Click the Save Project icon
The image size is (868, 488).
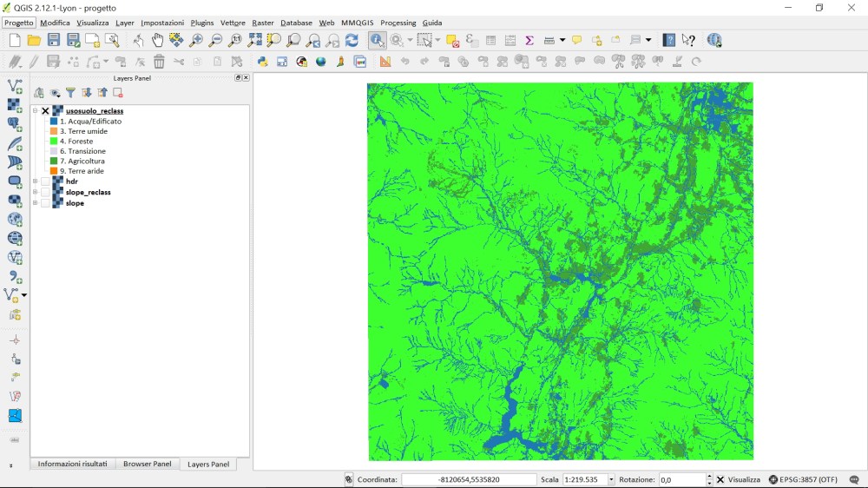point(54,40)
